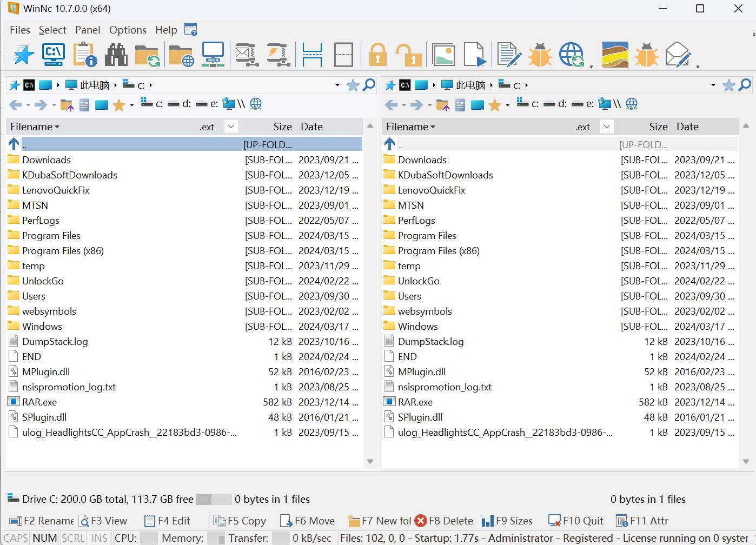Viewport: 756px width, 545px height.
Task: Click Drive C free space usage bar
Action: pyautogui.click(x=214, y=499)
